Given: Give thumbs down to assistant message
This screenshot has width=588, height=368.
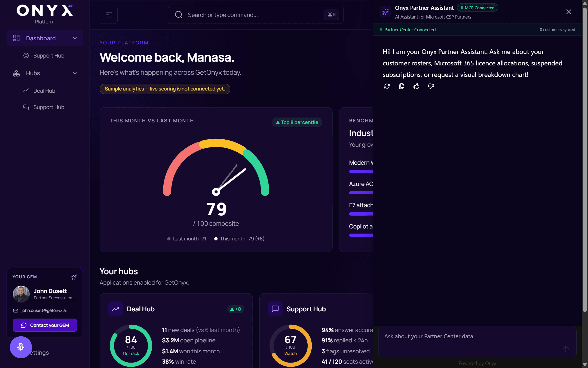Looking at the screenshot, I should click(x=431, y=86).
